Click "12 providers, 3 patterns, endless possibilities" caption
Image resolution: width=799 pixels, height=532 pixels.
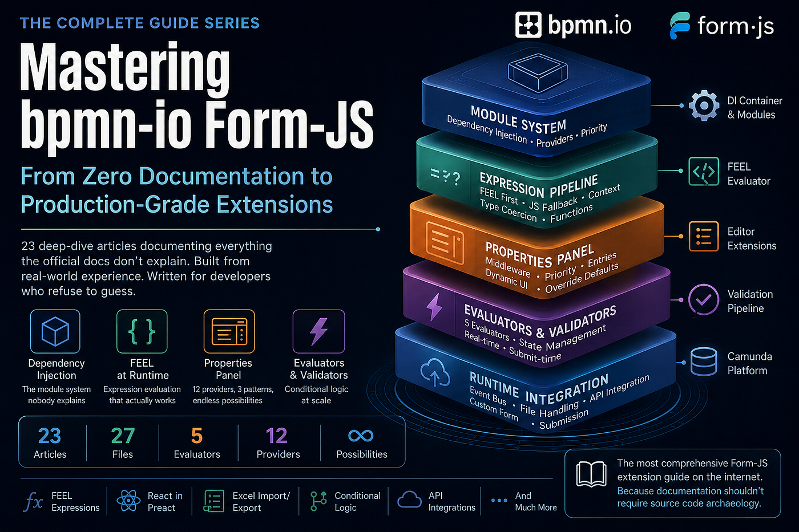click(233, 395)
